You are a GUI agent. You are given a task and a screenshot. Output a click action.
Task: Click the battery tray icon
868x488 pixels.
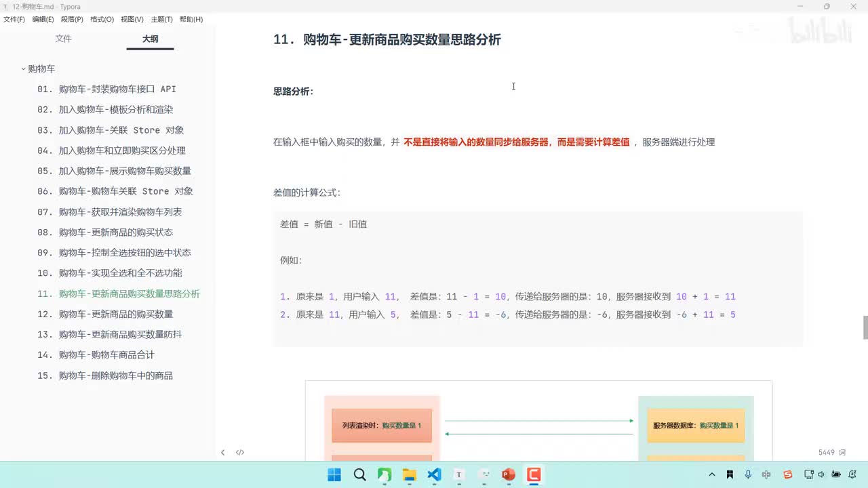pyautogui.click(x=836, y=474)
